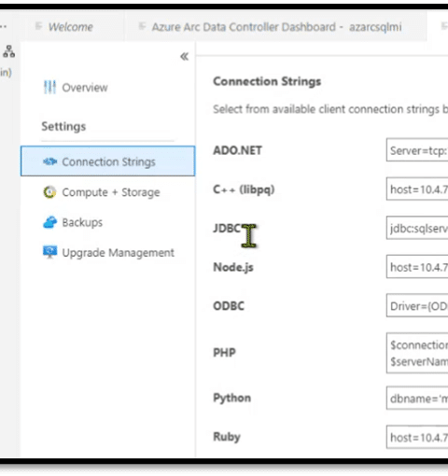448x476 pixels.
Task: Click the ADO.NET label
Action: (x=237, y=150)
